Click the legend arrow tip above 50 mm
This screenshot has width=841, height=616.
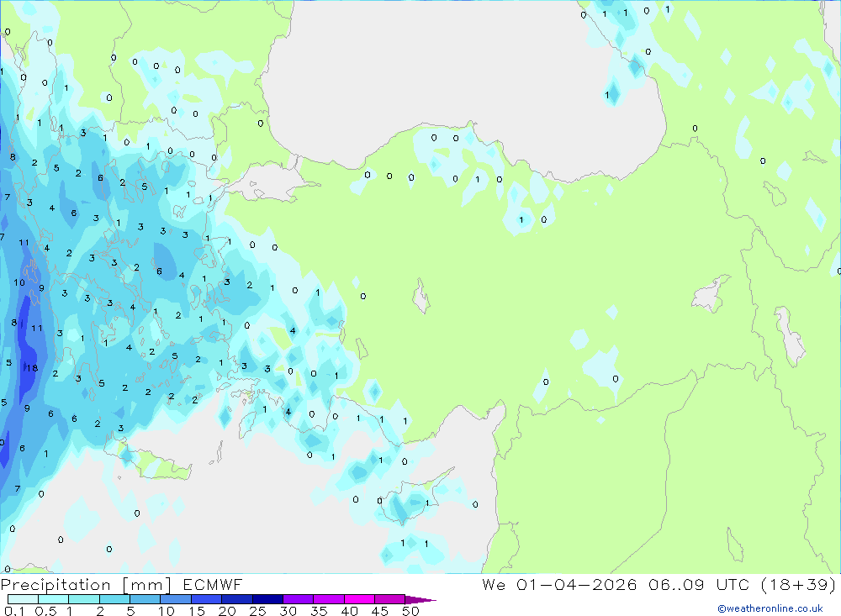(x=420, y=600)
